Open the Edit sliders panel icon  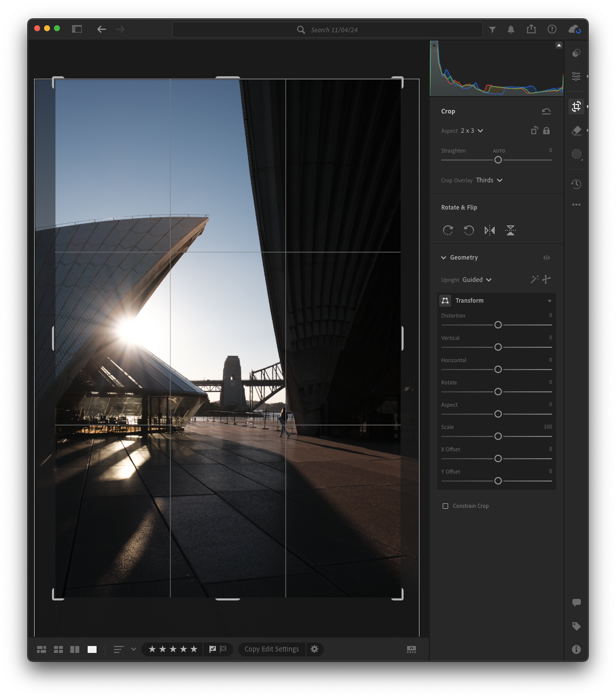click(576, 76)
